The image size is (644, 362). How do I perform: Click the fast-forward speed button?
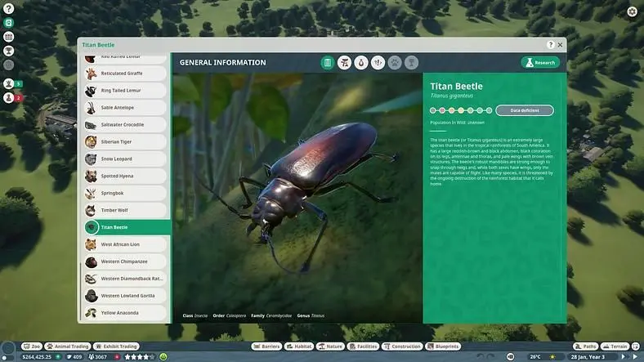click(635, 357)
